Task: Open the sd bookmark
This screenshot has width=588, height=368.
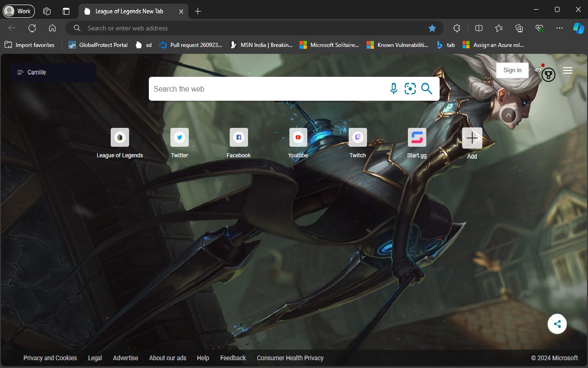Action: click(143, 45)
